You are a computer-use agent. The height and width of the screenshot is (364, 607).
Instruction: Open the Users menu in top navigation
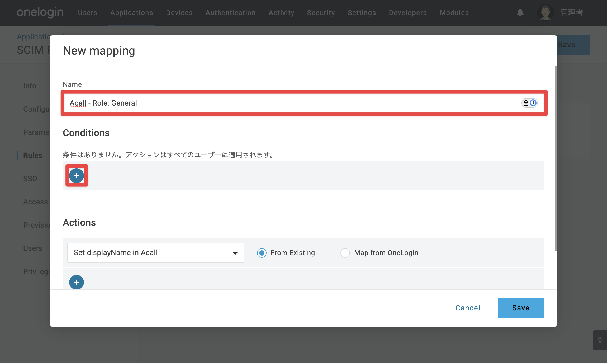88,13
